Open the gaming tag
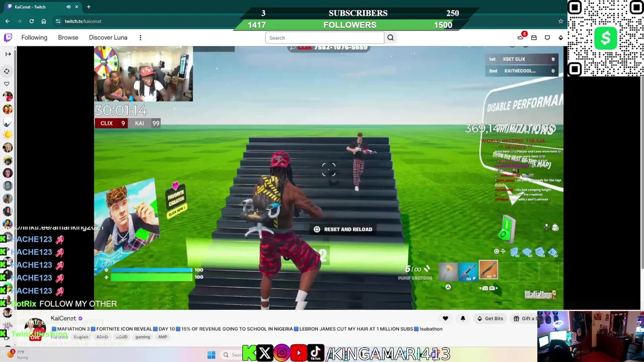This screenshot has height=362, width=644. pos(142,337)
